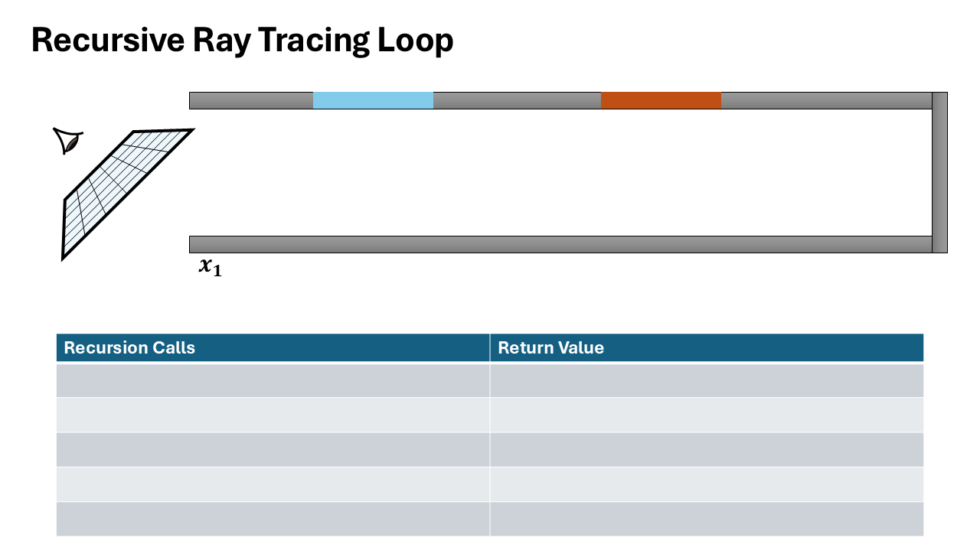This screenshot has height=551, width=980.
Task: Click last empty row under Return Value
Action: pos(706,519)
